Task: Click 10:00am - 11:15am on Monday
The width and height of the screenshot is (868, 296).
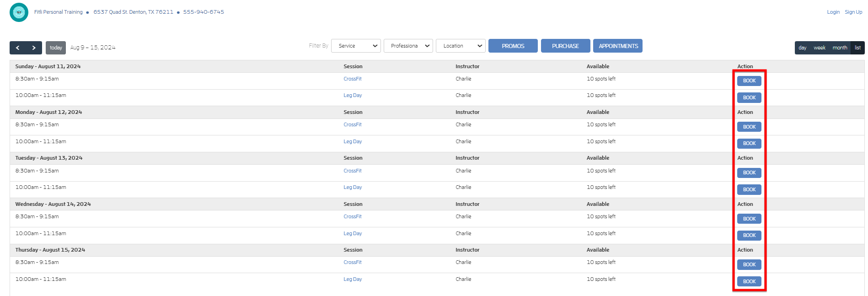Action: [x=41, y=141]
